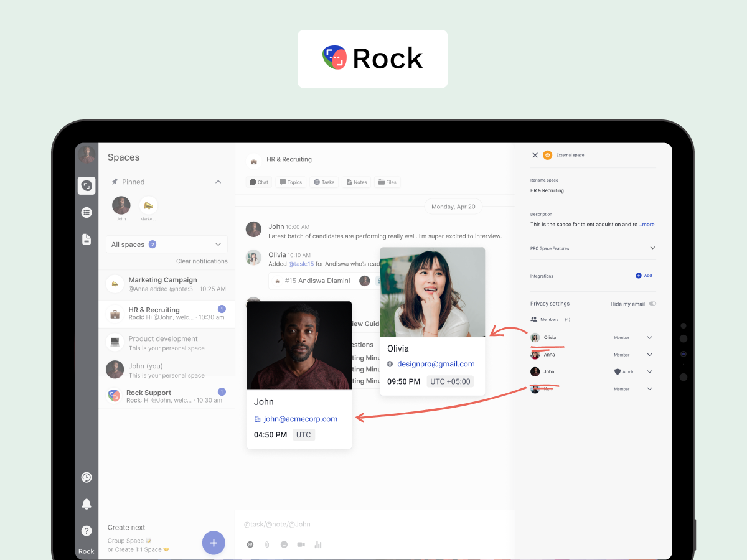Click the clock icon in left sidebar
The width and height of the screenshot is (747, 560).
point(87,477)
